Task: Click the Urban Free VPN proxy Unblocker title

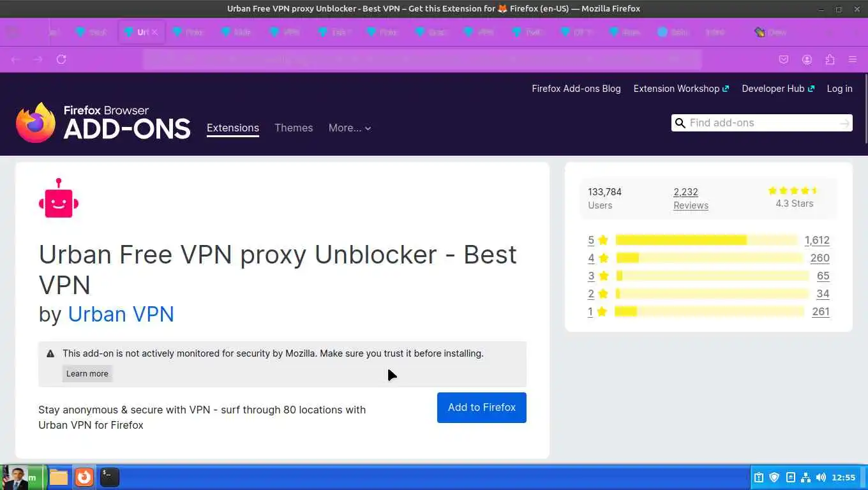Action: point(278,269)
